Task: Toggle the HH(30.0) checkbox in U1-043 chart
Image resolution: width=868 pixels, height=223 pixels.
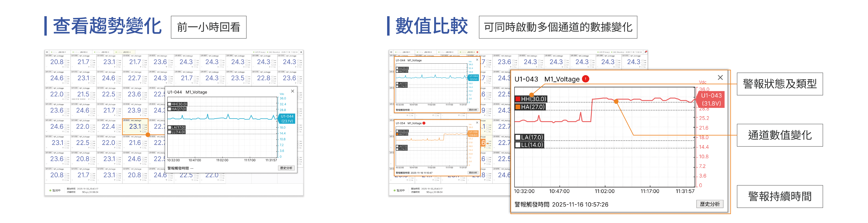Action: [x=518, y=99]
